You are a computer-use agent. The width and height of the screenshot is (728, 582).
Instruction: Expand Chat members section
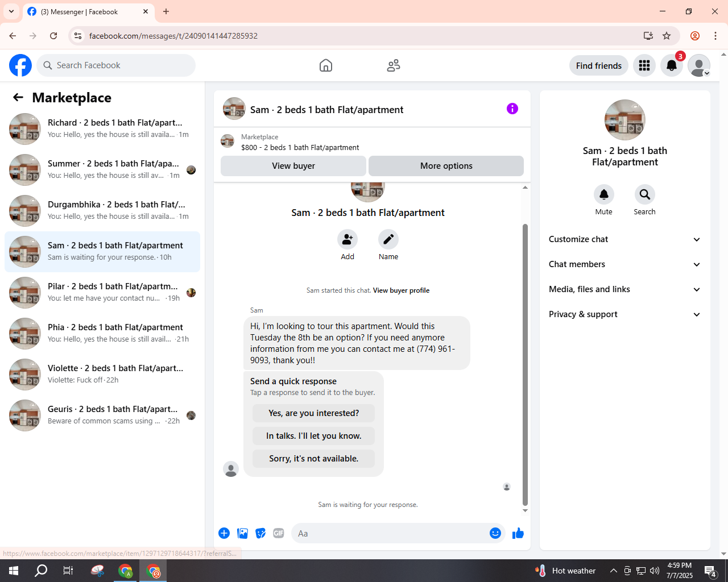click(x=625, y=264)
